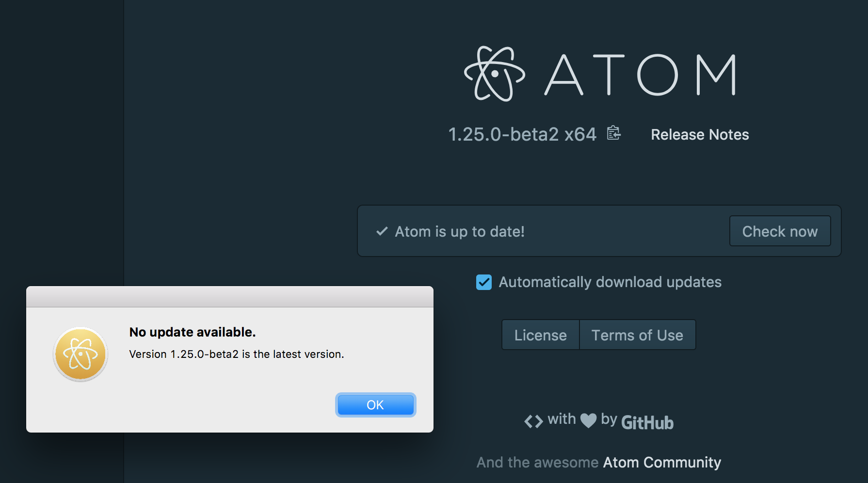Click 'Atom is up to date!' text
Screen dimensions: 868x483
(460, 232)
